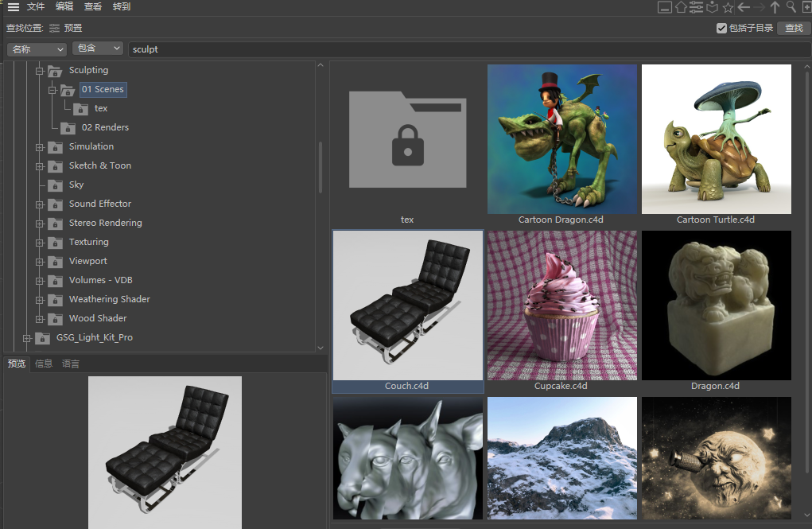Click 02 Renders folder icon
812x529 pixels.
(68, 128)
